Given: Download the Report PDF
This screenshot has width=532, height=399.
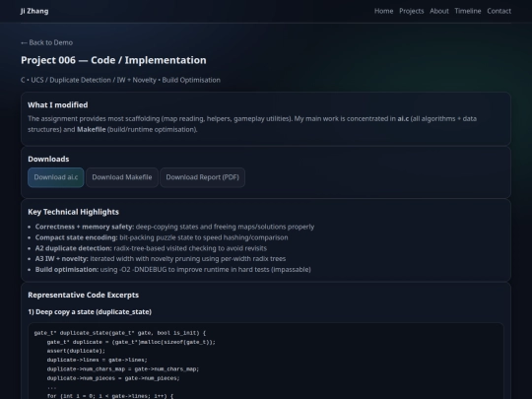Looking at the screenshot, I should 202,177.
